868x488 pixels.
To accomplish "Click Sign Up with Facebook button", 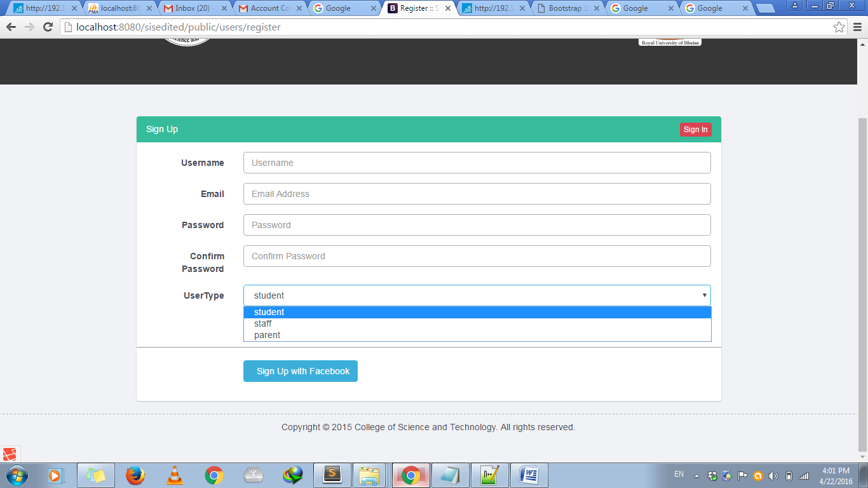I will [x=300, y=371].
